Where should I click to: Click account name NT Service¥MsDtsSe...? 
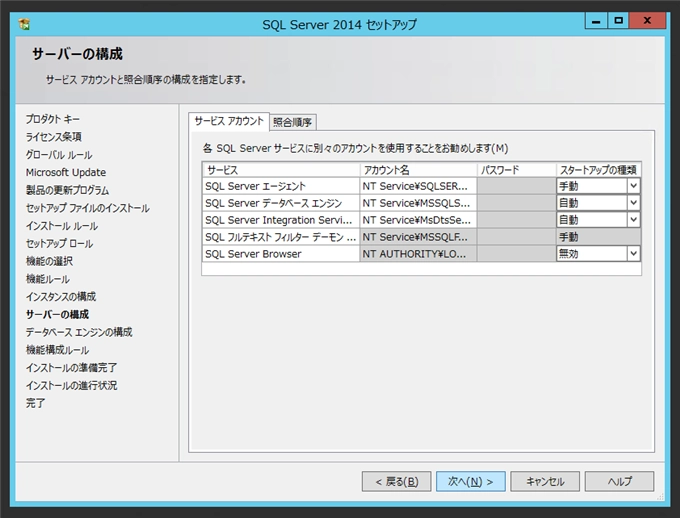click(x=418, y=220)
